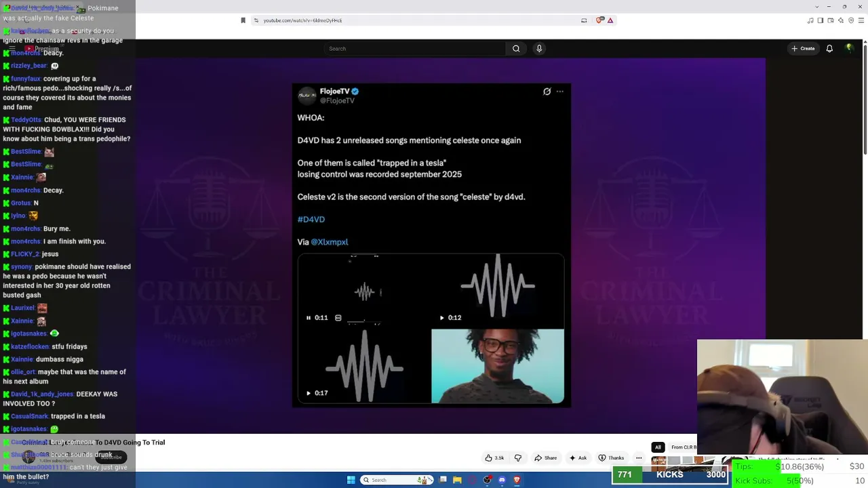Click the Create button on YouTube
This screenshot has width=868, height=488.
(803, 49)
